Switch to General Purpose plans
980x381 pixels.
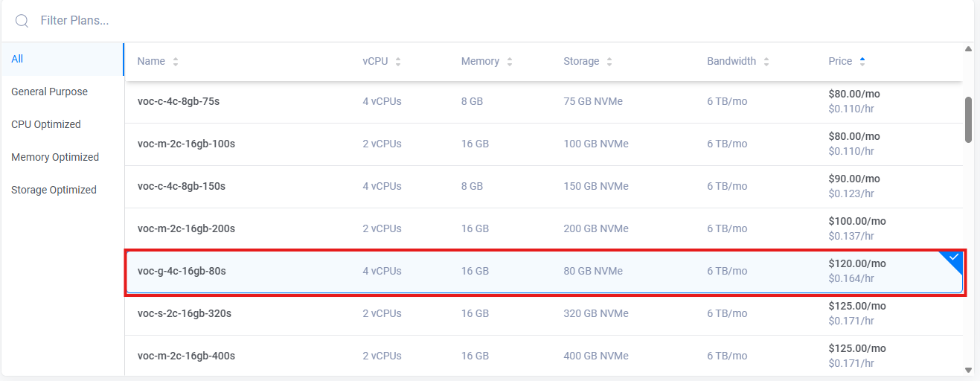point(49,92)
